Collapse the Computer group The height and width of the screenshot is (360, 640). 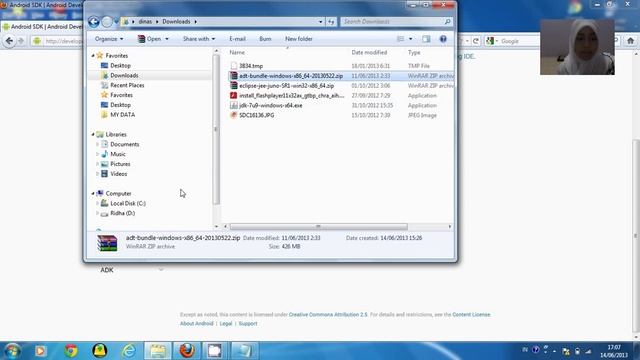tap(93, 193)
